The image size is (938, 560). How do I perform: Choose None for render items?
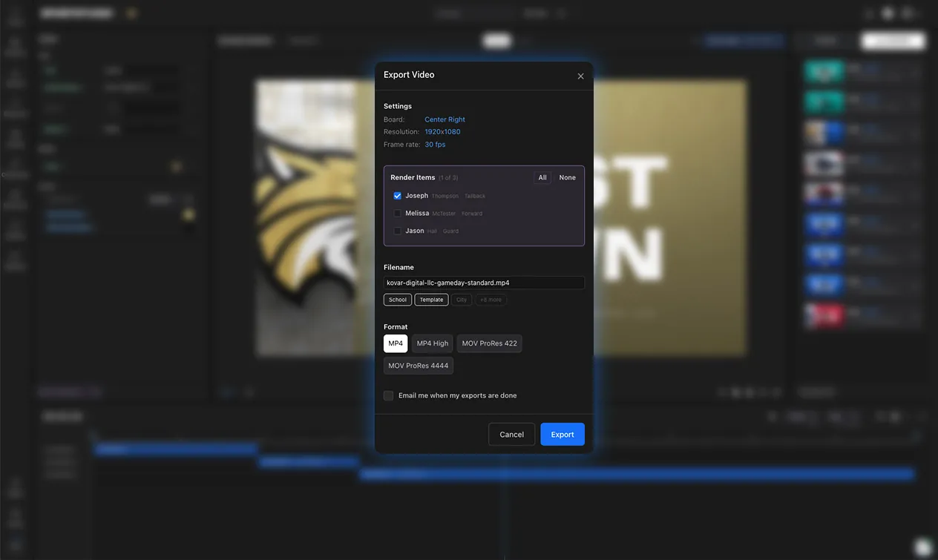(x=568, y=177)
